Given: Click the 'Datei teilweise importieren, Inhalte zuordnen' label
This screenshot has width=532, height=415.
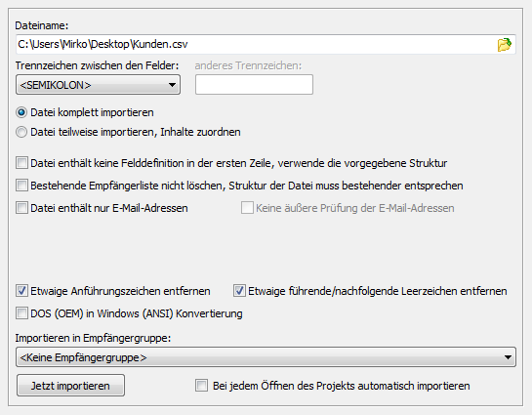Looking at the screenshot, I should coord(136,132).
